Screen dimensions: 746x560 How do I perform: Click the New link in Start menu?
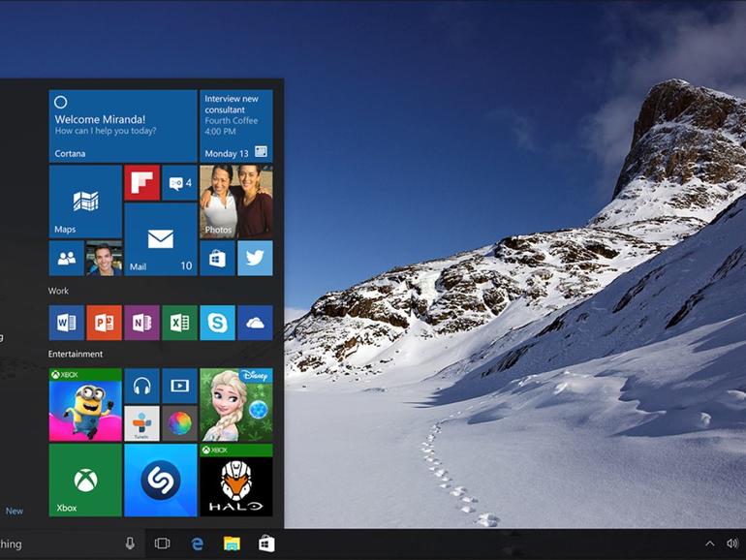pyautogui.click(x=15, y=511)
